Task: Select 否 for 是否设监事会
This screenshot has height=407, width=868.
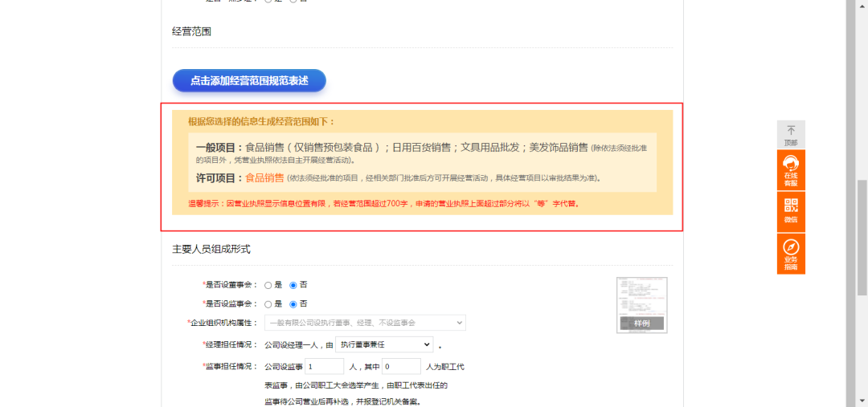Action: click(x=293, y=304)
